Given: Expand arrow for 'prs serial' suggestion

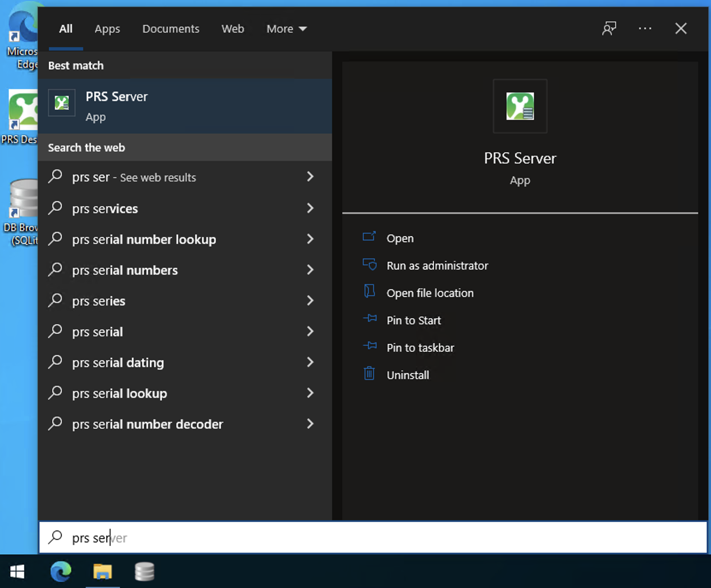Looking at the screenshot, I should tap(310, 331).
